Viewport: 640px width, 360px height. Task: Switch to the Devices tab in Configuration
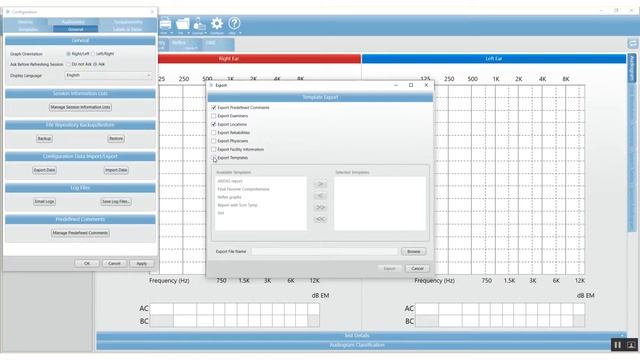pos(25,22)
